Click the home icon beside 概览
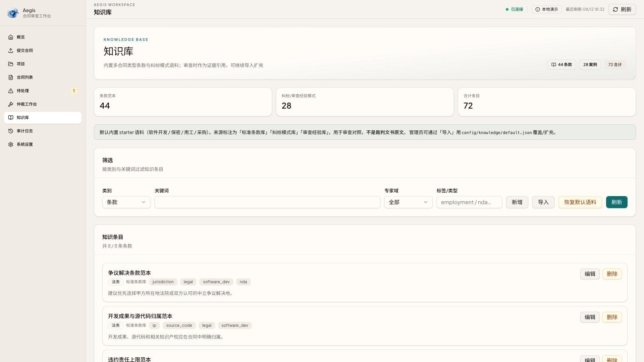Image resolution: width=644 pixels, height=362 pixels. [x=11, y=37]
